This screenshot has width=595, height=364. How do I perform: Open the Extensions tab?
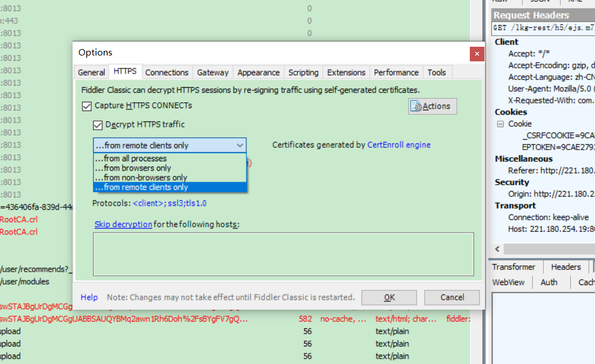click(x=346, y=72)
